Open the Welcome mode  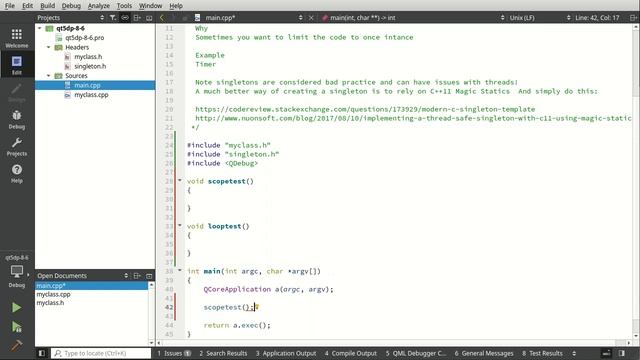point(17,38)
